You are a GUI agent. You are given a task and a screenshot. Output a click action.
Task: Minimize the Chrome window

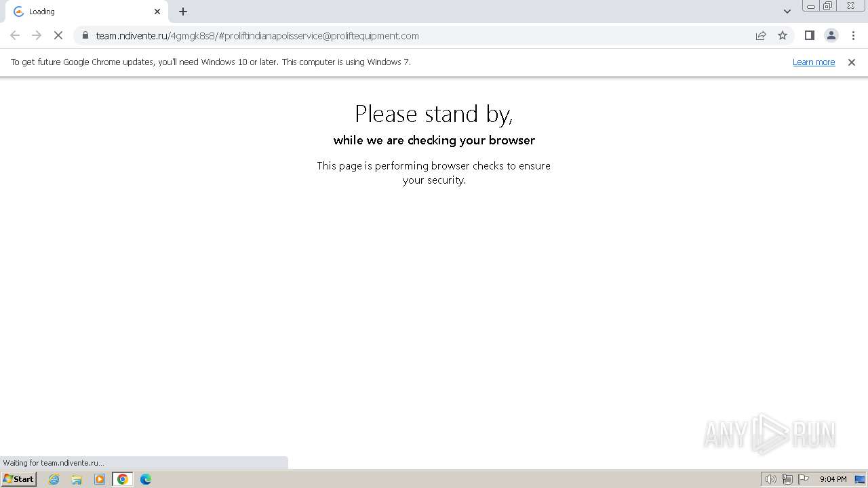pyautogui.click(x=811, y=6)
